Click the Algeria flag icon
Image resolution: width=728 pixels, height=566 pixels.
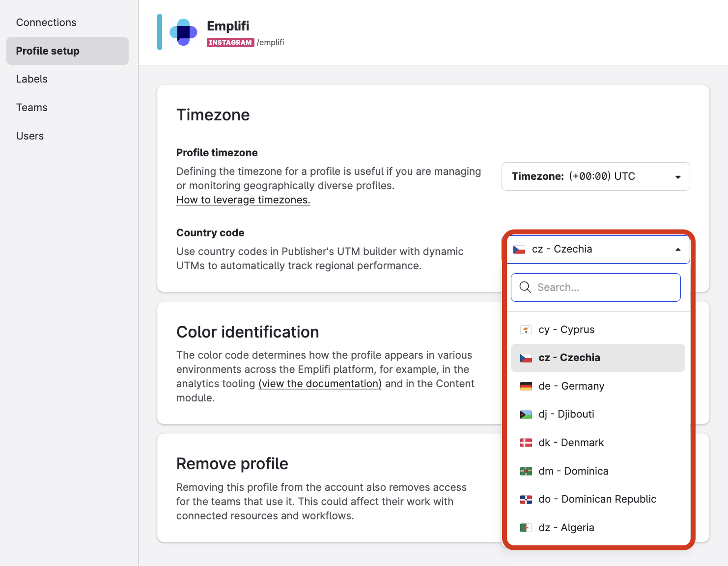pos(526,528)
